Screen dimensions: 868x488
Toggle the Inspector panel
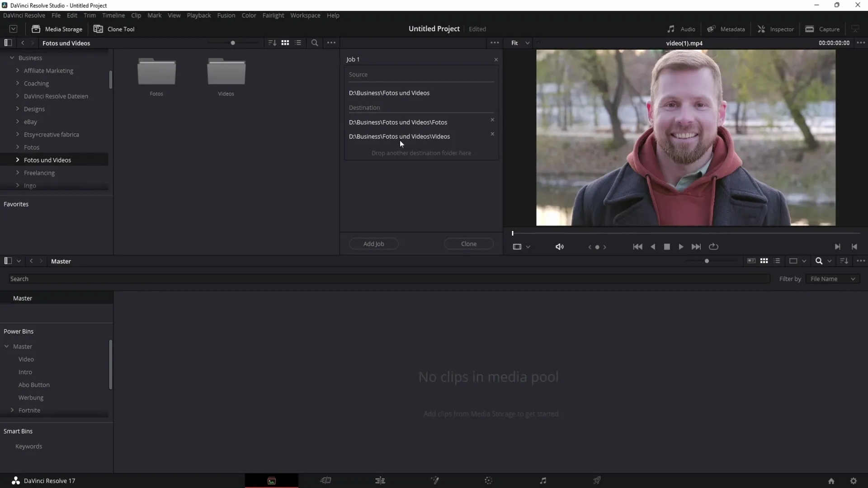(x=775, y=29)
